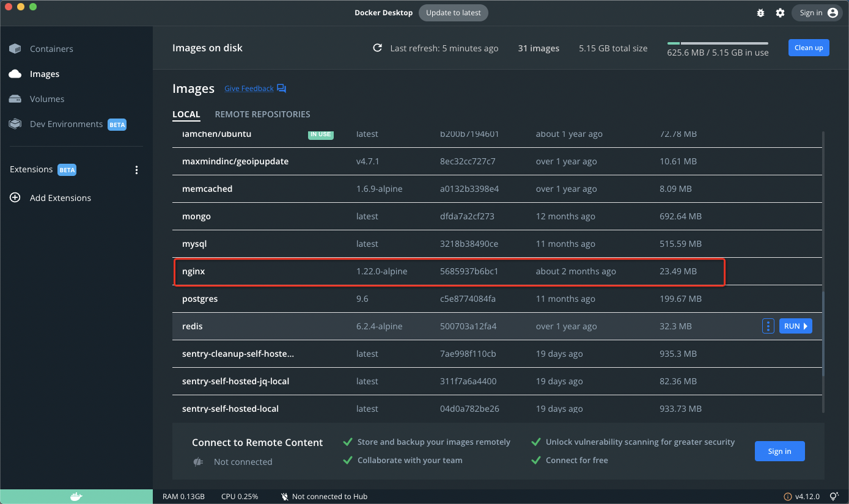Image resolution: width=849 pixels, height=504 pixels.
Task: Click postgres tag 9.6
Action: (x=362, y=299)
